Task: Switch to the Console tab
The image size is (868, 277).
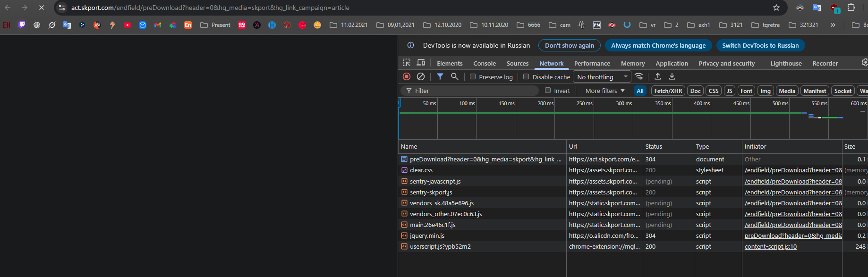Action: [485, 63]
